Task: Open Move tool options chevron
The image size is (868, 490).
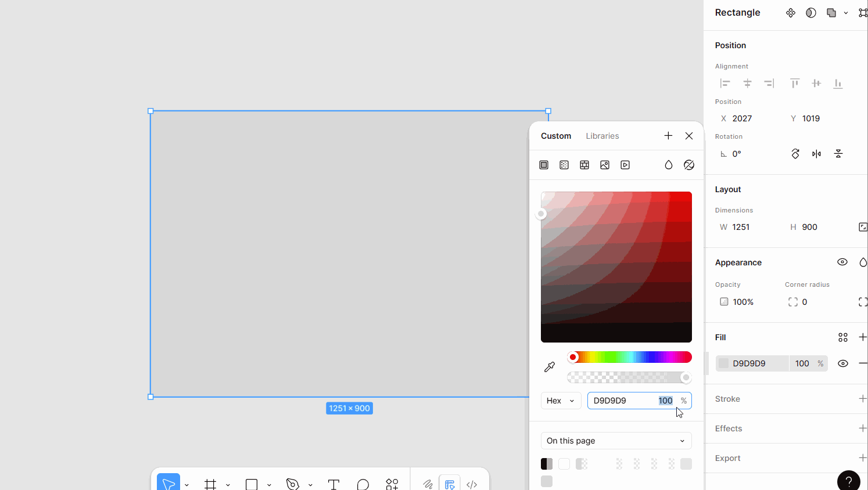Action: [x=186, y=485]
